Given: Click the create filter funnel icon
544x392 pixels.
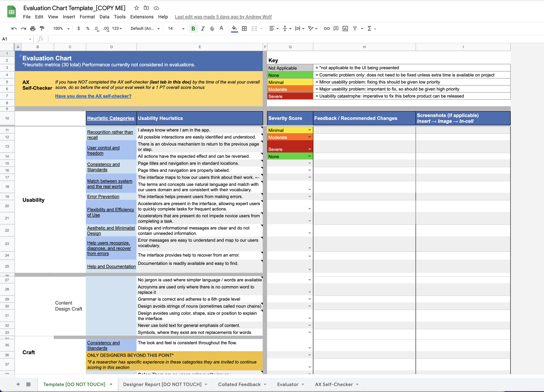Looking at the screenshot, I should tap(355, 28).
